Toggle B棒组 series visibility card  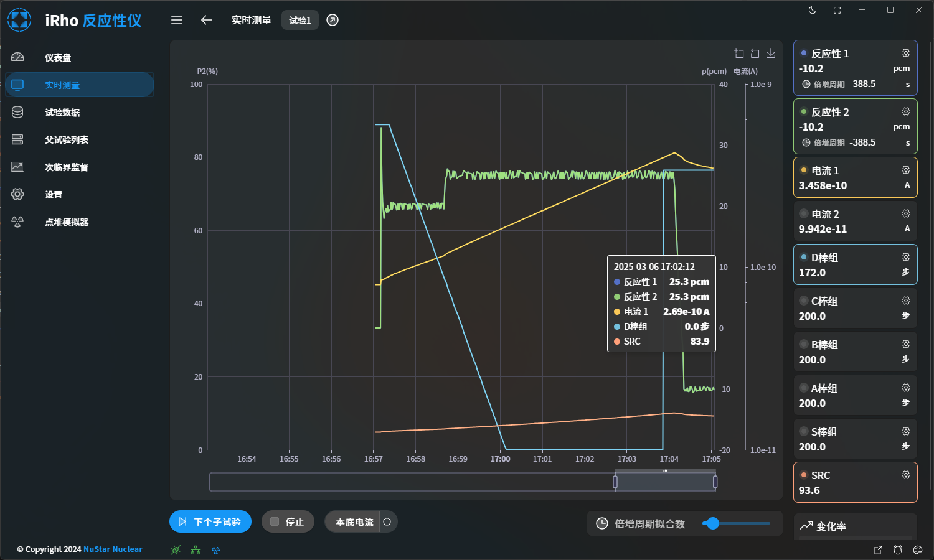click(855, 352)
